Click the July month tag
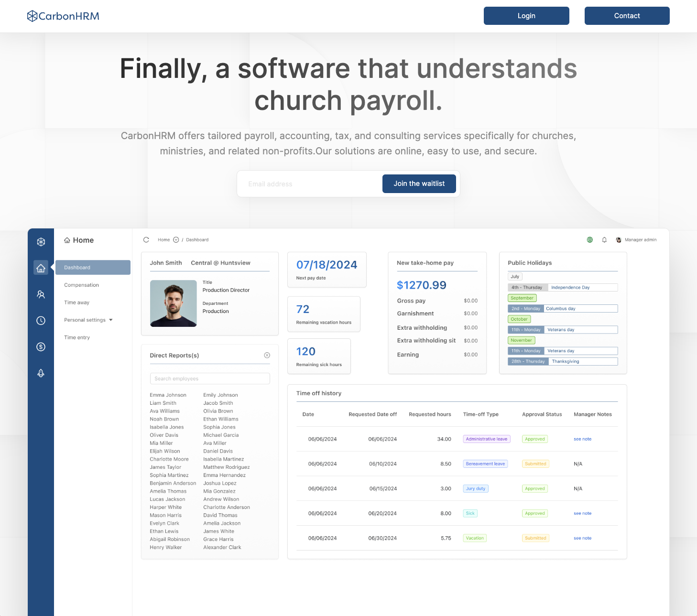This screenshot has height=616, width=697. coord(515,277)
